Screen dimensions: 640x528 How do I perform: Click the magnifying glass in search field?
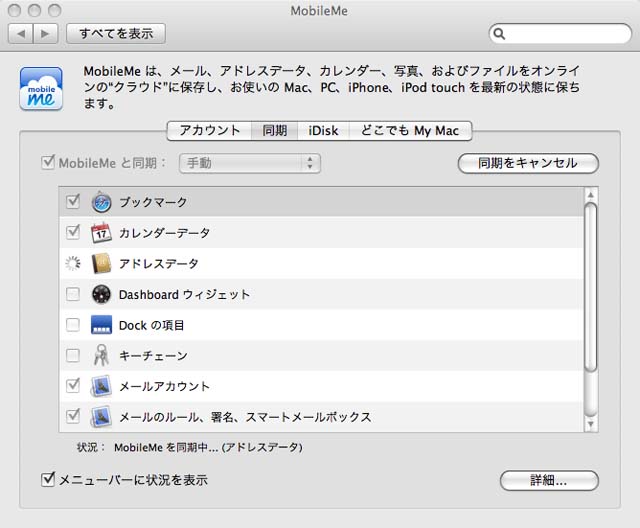point(500,34)
